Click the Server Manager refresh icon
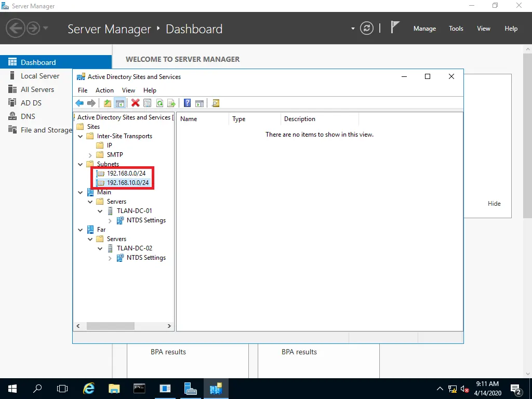The image size is (532, 399). pyautogui.click(x=367, y=28)
